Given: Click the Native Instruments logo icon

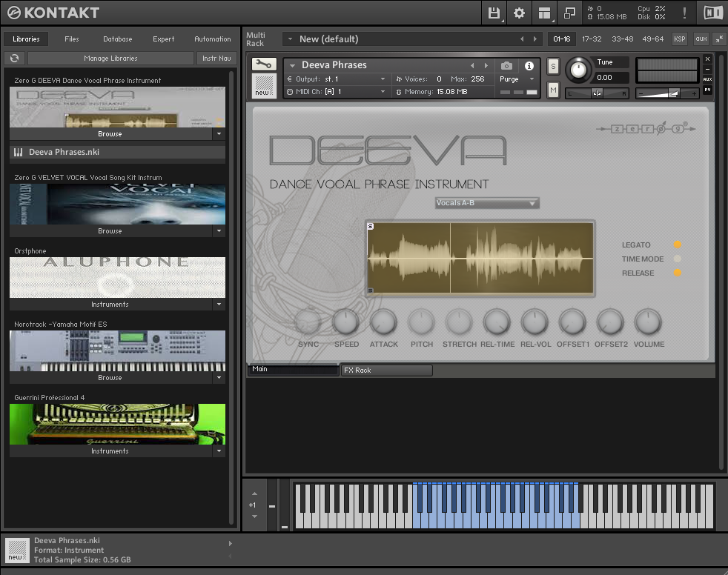Looking at the screenshot, I should [x=713, y=13].
